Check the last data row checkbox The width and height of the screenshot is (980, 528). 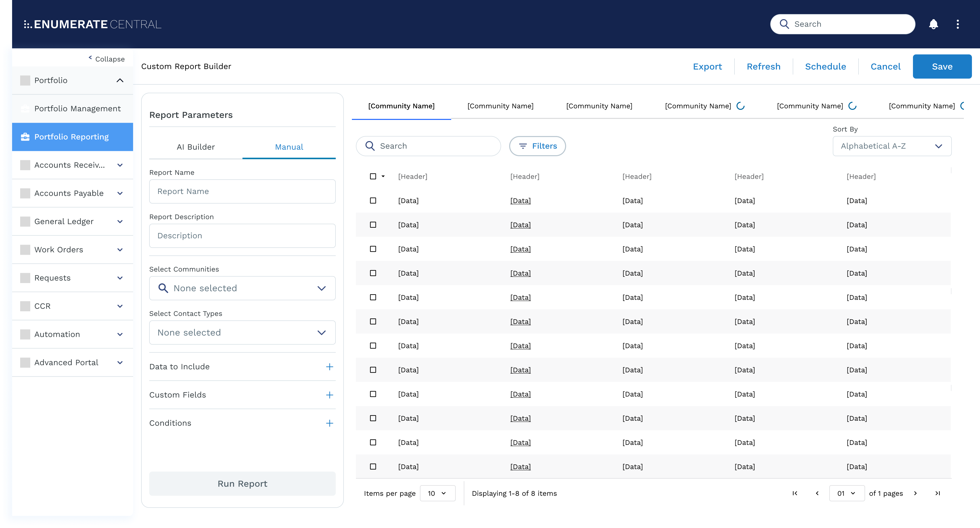(373, 467)
